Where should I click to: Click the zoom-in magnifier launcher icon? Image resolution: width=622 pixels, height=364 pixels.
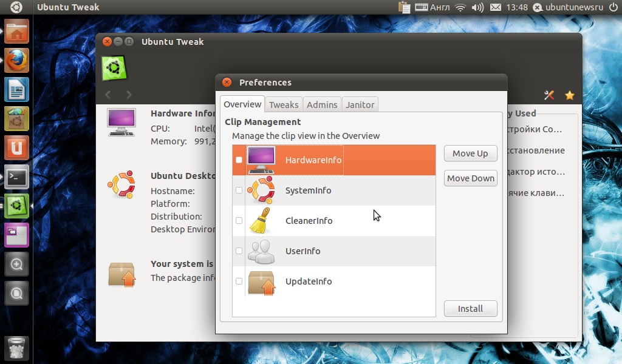pyautogui.click(x=16, y=264)
